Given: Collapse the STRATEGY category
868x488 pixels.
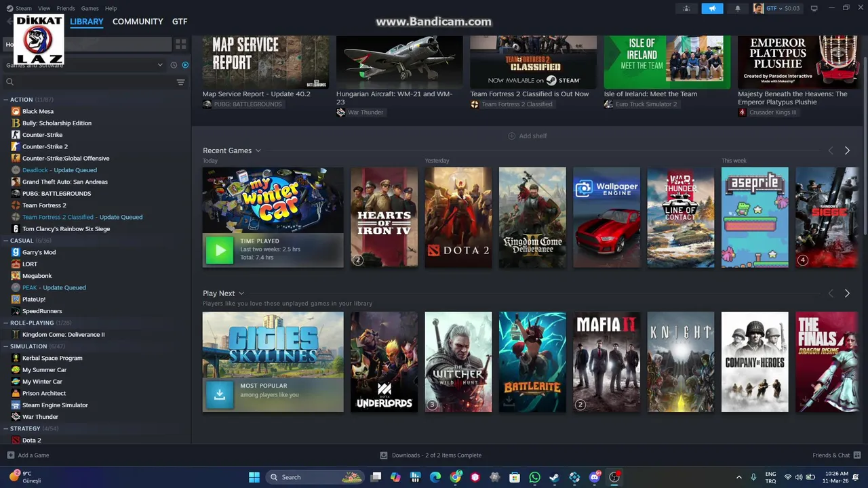Looking at the screenshot, I should (x=6, y=429).
